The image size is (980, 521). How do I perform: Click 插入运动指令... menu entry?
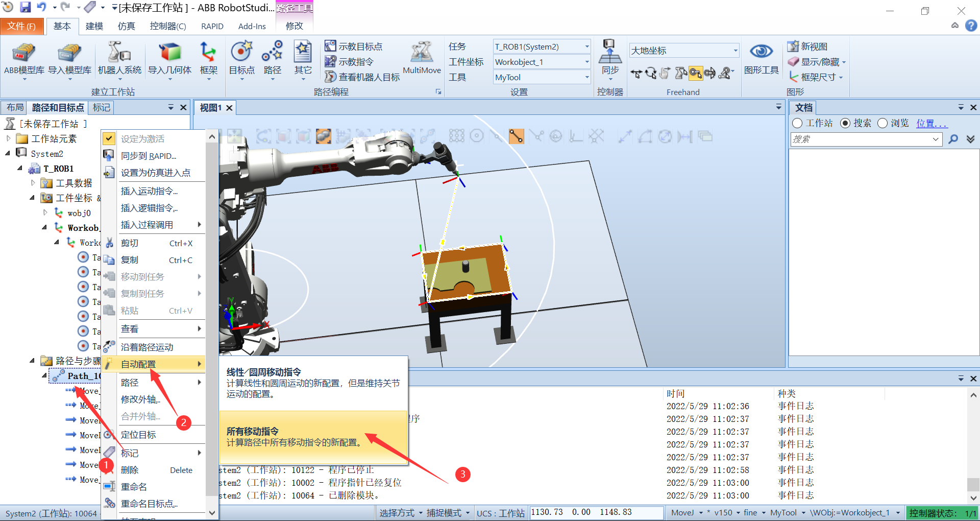154,191
